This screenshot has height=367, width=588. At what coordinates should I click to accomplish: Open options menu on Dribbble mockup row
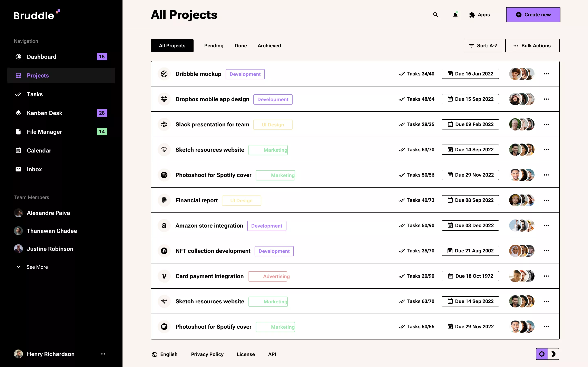tap(546, 74)
